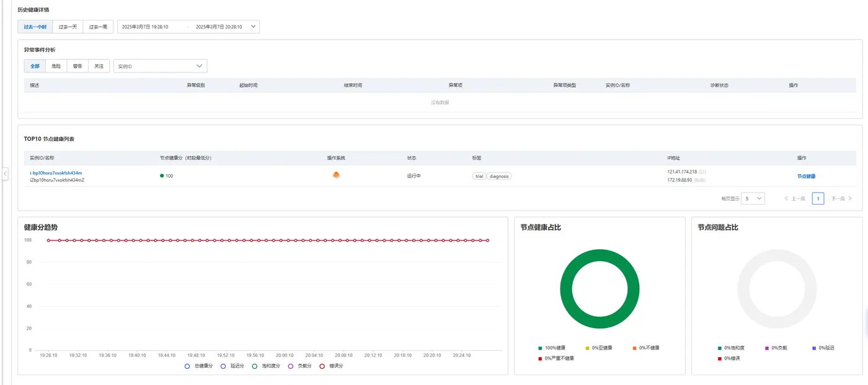Open the start date field 19:28:10
The image size is (868, 385).
(x=145, y=27)
